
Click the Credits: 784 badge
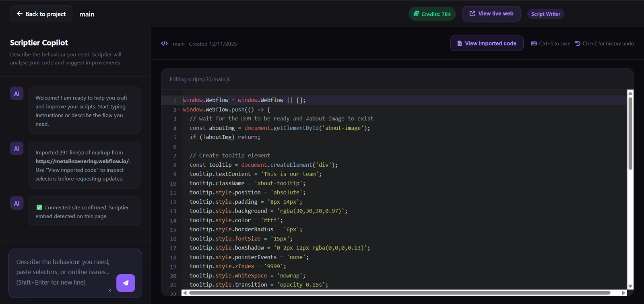click(432, 14)
